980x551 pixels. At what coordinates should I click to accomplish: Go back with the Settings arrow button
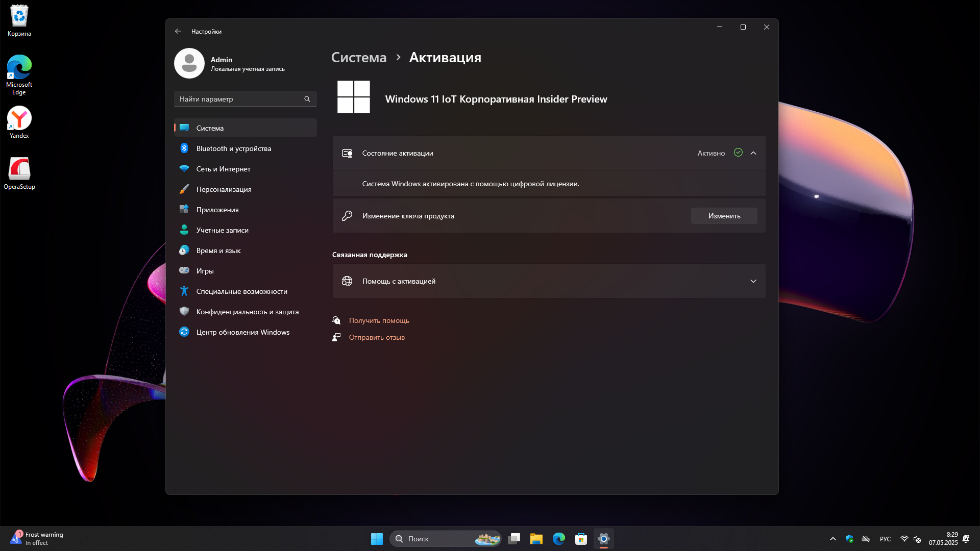178,31
